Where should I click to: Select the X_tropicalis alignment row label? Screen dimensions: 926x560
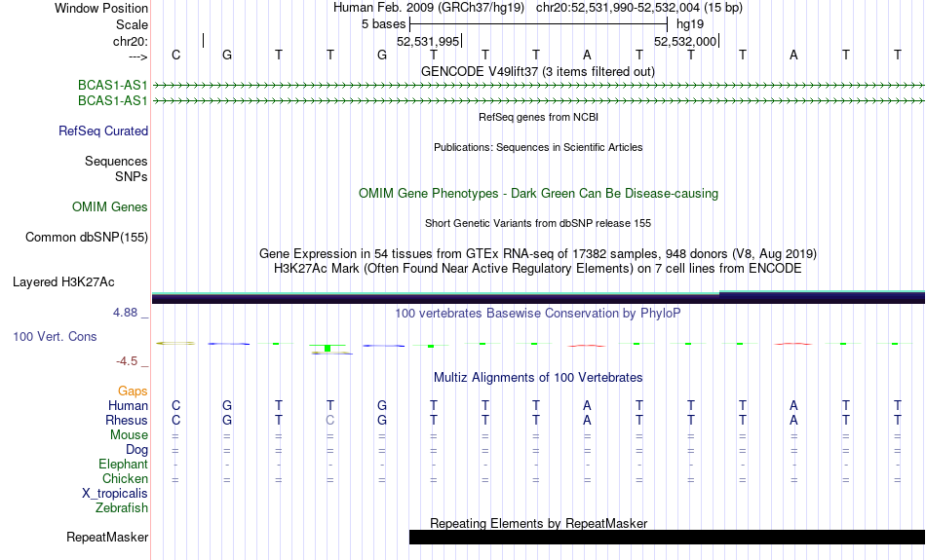click(115, 494)
